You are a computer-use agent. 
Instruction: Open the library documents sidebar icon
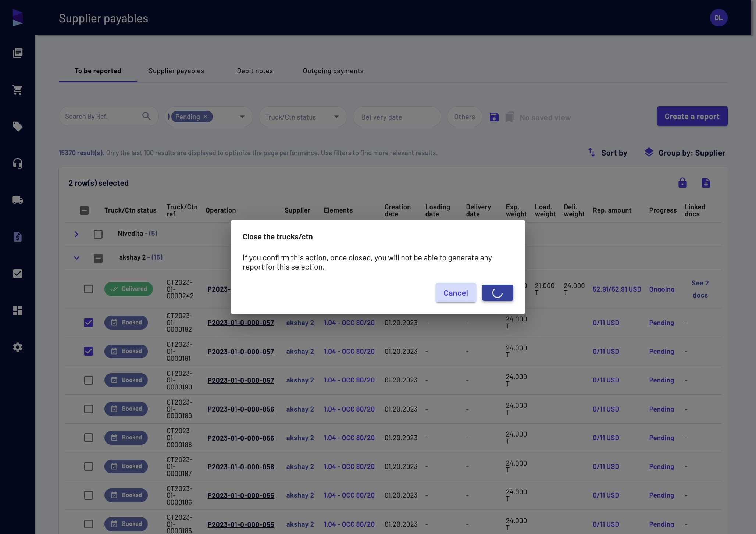point(18,53)
